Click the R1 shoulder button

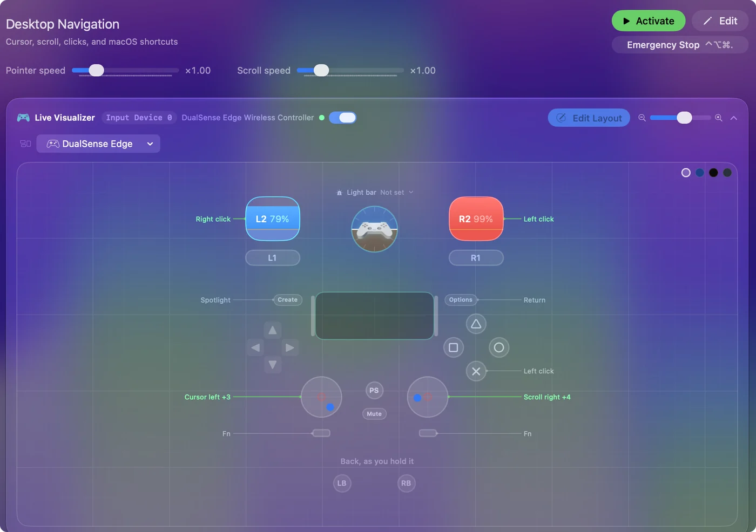[x=476, y=258]
